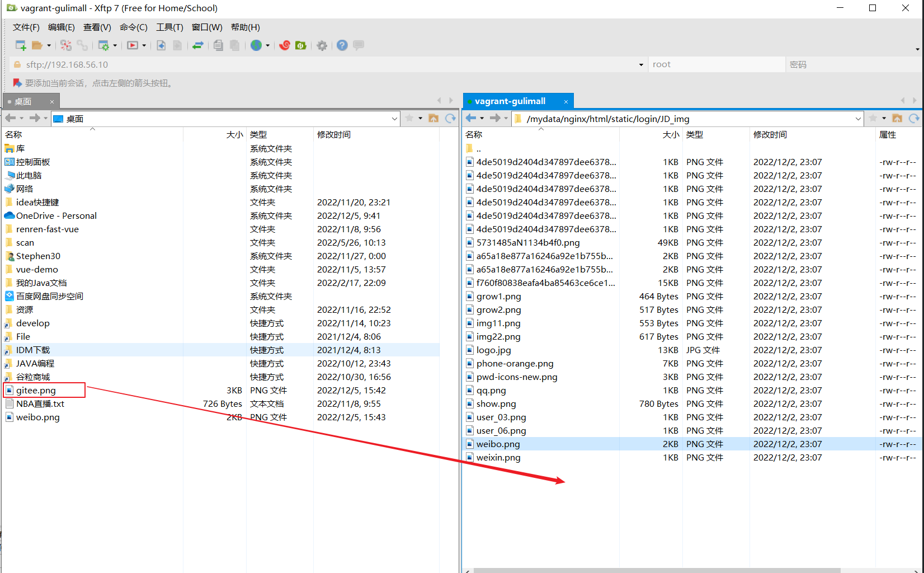Click the 密码 password field

[x=853, y=64]
